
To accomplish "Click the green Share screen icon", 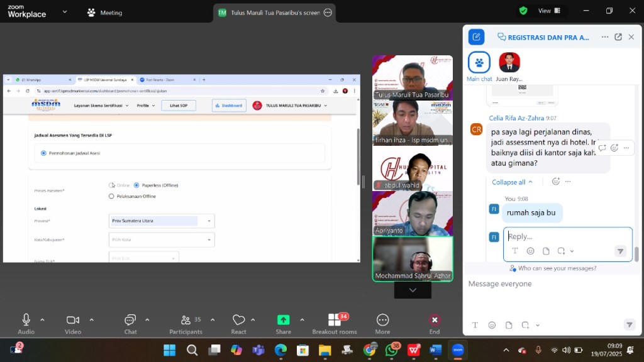I will point(283,320).
